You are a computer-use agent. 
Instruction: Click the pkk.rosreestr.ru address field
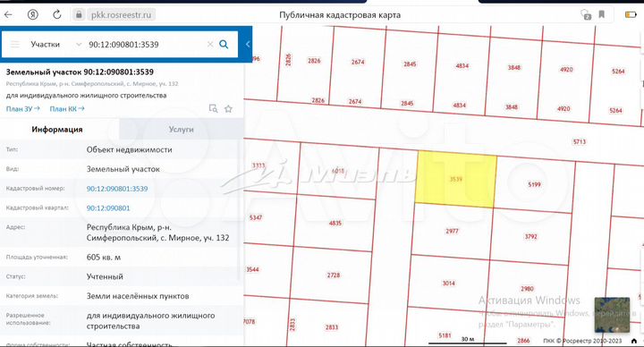pyautogui.click(x=121, y=15)
